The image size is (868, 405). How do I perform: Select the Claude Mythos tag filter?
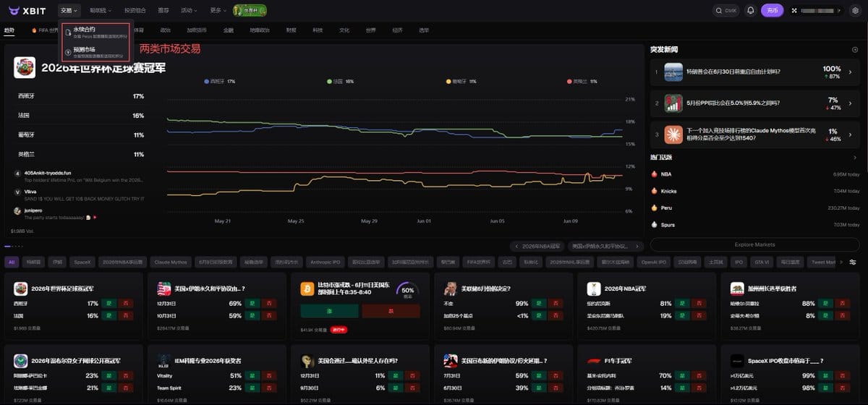[x=171, y=262]
